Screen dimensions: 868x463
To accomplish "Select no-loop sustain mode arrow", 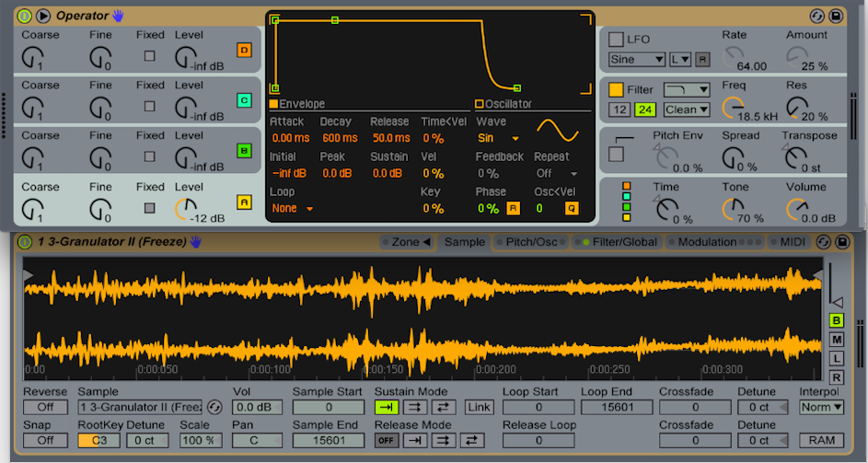I will point(387,408).
